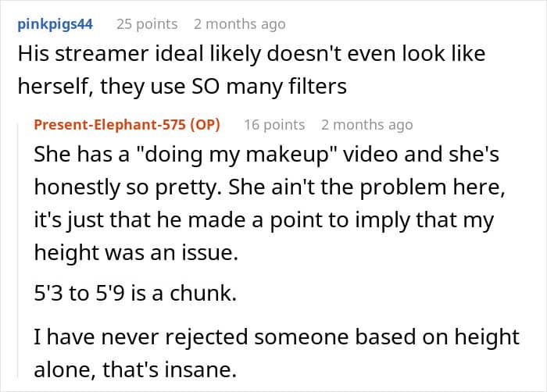Open the pinkpigs44 comment's 2 months ago timestamp
This screenshot has height=392, width=547.
(240, 24)
